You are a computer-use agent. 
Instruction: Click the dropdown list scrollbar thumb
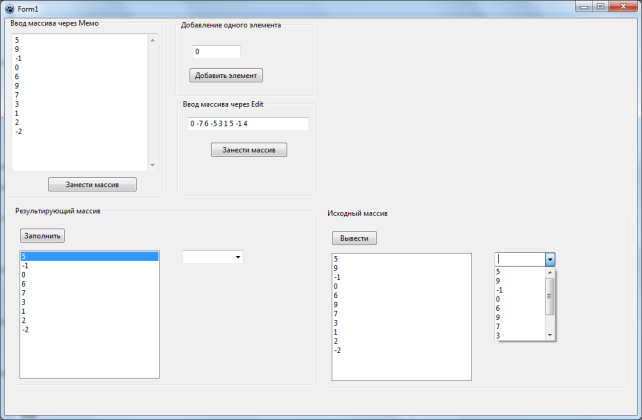[550, 296]
